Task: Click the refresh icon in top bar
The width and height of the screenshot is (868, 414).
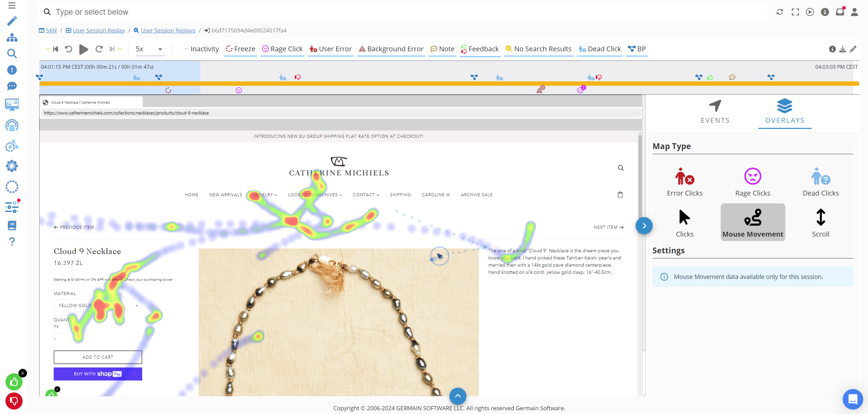Action: (779, 12)
